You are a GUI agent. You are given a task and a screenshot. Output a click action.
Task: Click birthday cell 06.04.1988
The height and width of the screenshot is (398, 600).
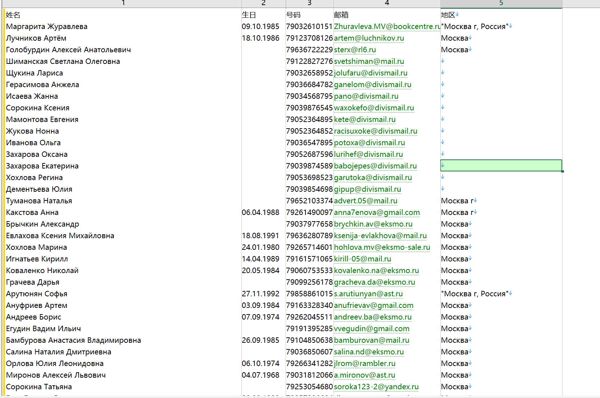(261, 212)
